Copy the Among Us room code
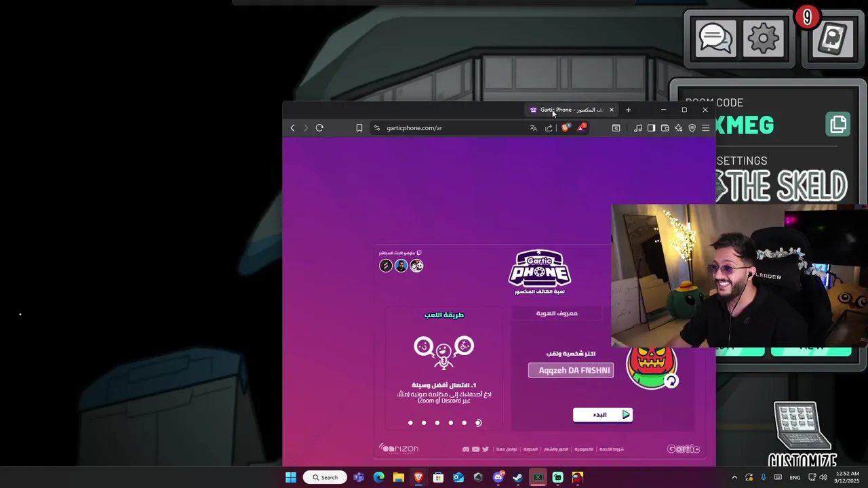 pos(838,125)
